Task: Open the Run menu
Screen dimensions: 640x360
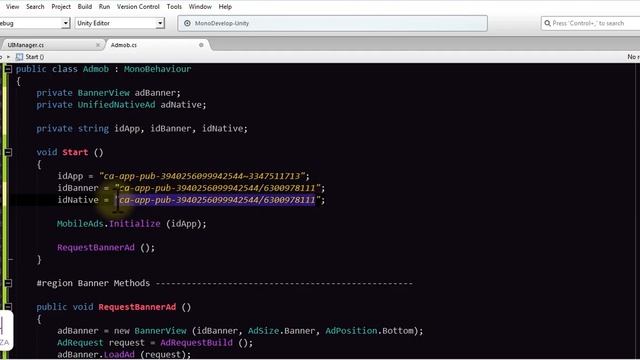Action: click(x=104, y=7)
